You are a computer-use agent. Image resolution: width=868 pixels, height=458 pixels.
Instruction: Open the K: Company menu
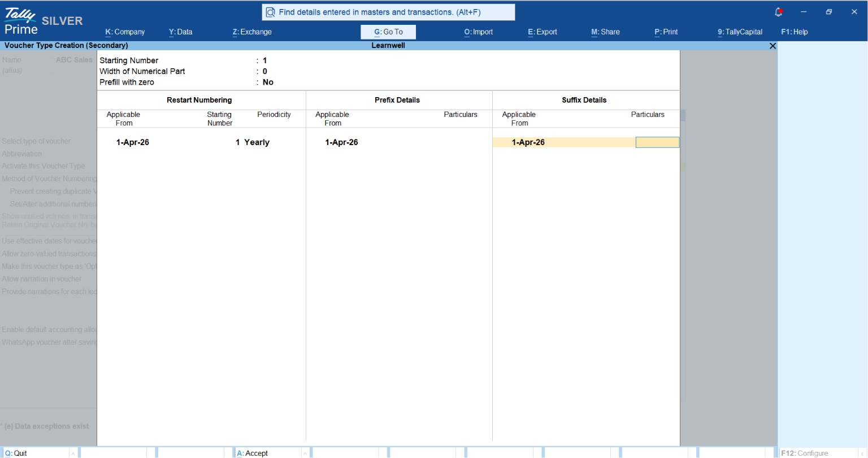(x=125, y=32)
